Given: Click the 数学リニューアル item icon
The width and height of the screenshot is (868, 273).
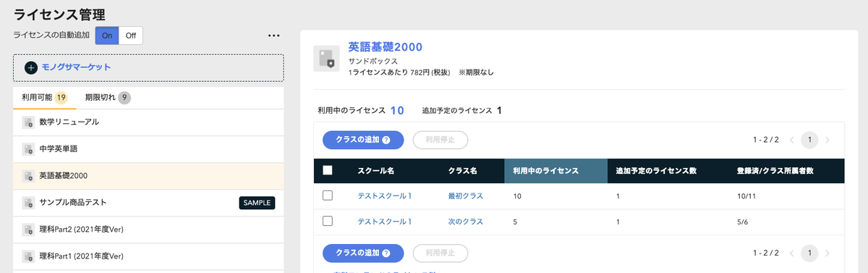Looking at the screenshot, I should 27,122.
